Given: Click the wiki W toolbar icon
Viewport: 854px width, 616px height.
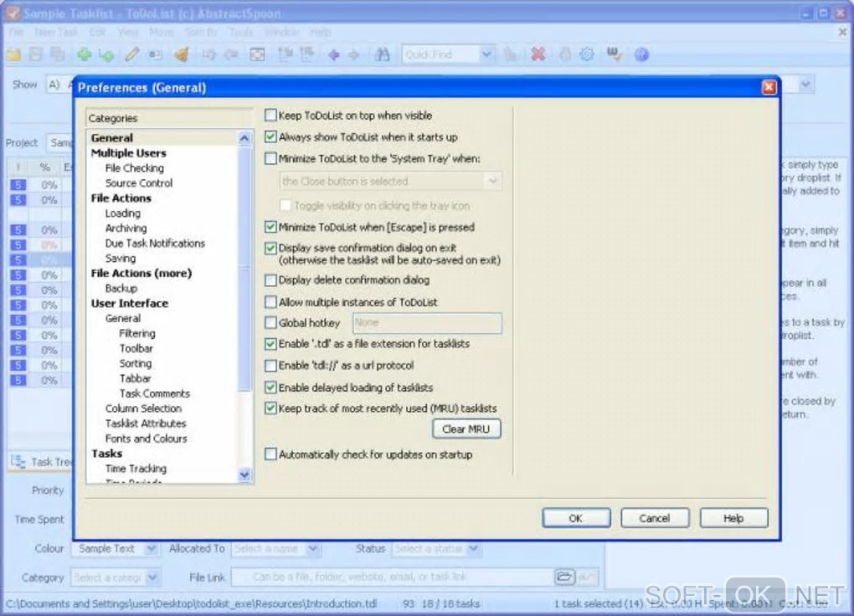Looking at the screenshot, I should click(x=614, y=54).
